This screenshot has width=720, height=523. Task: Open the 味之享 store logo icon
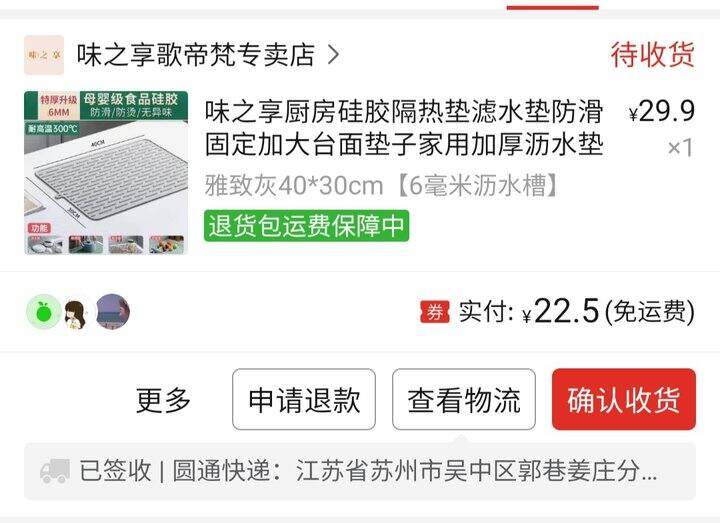click(x=44, y=55)
